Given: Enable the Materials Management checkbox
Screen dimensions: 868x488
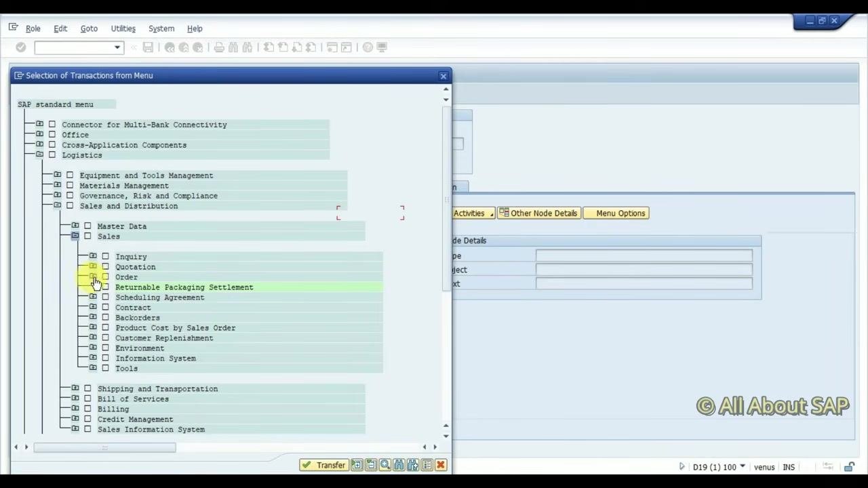Looking at the screenshot, I should (70, 186).
